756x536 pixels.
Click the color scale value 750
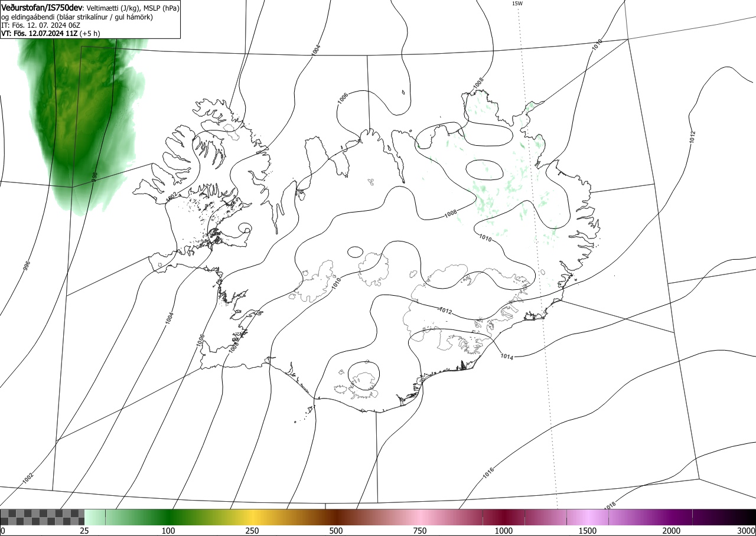(420, 531)
